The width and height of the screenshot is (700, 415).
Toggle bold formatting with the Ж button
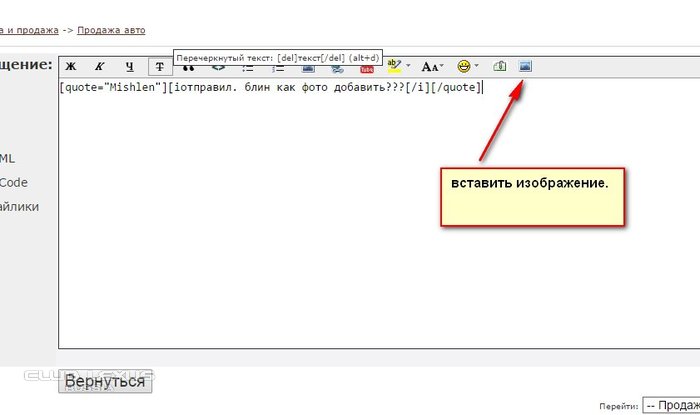point(71,67)
